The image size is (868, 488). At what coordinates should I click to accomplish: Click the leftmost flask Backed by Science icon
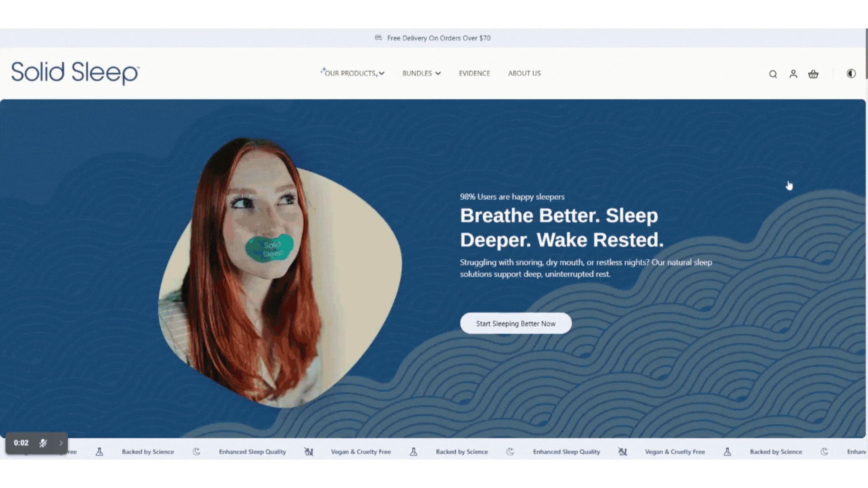(99, 452)
